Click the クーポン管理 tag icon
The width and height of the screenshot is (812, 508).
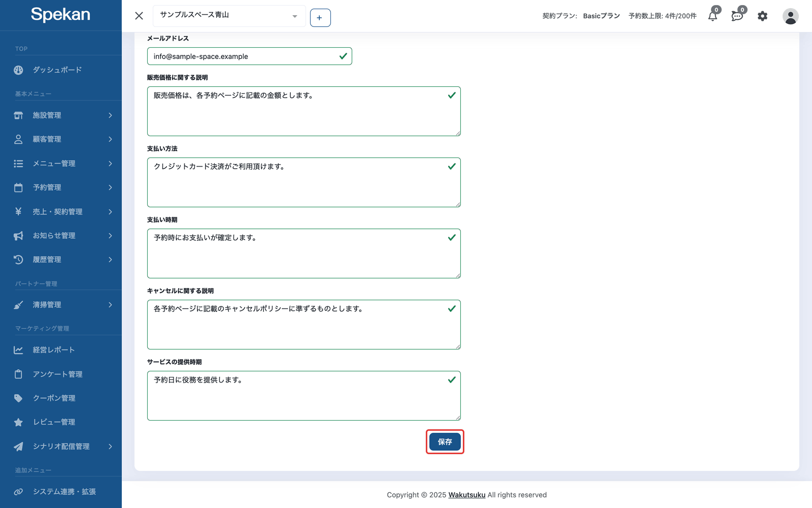(x=18, y=398)
